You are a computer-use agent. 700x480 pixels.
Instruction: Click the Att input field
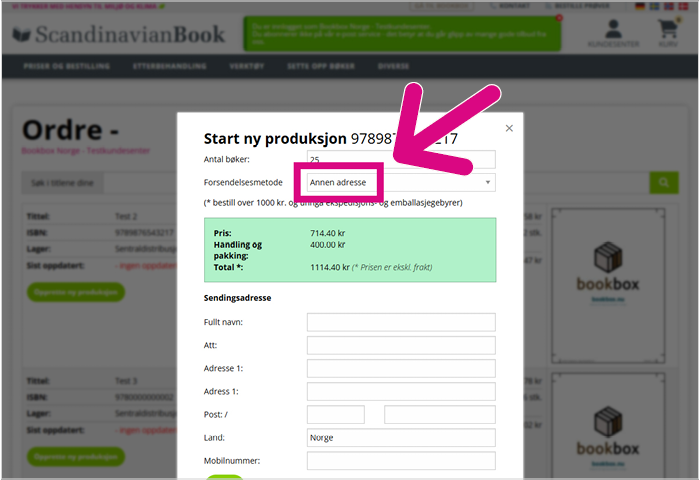pyautogui.click(x=401, y=345)
